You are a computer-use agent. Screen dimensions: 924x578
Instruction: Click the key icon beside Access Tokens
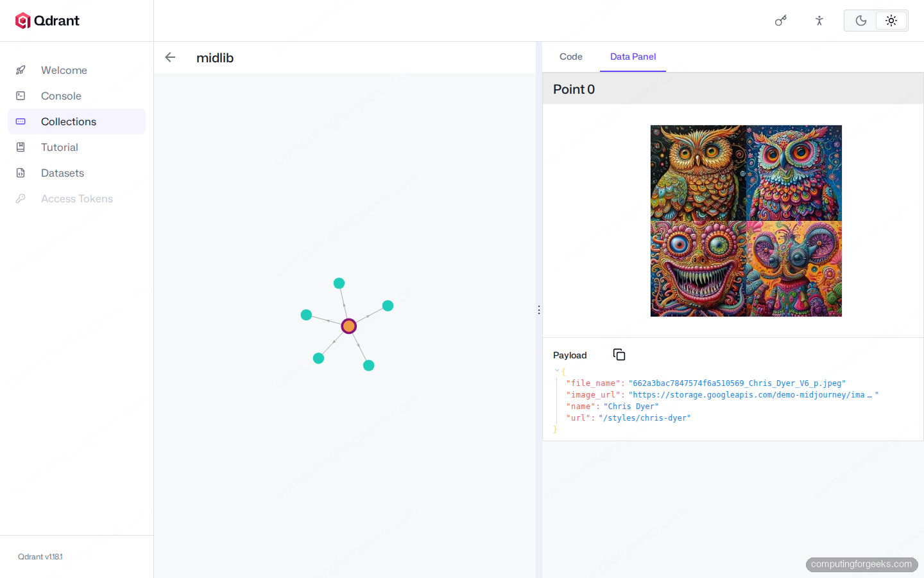tap(21, 198)
